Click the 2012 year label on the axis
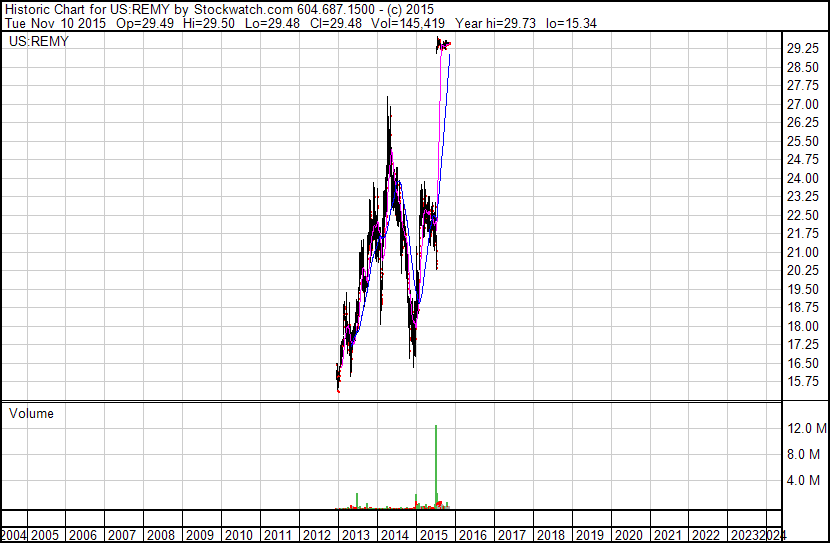This screenshot has width=830, height=543. coord(317,535)
